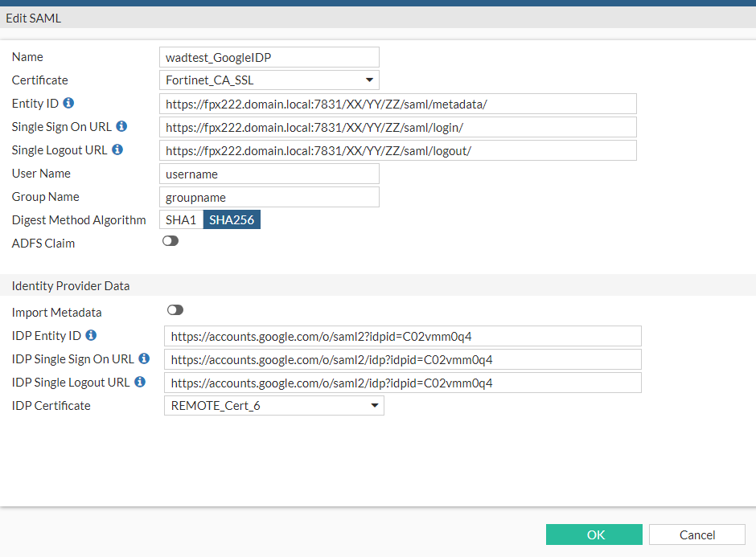Select SHA256 digest method

click(232, 219)
